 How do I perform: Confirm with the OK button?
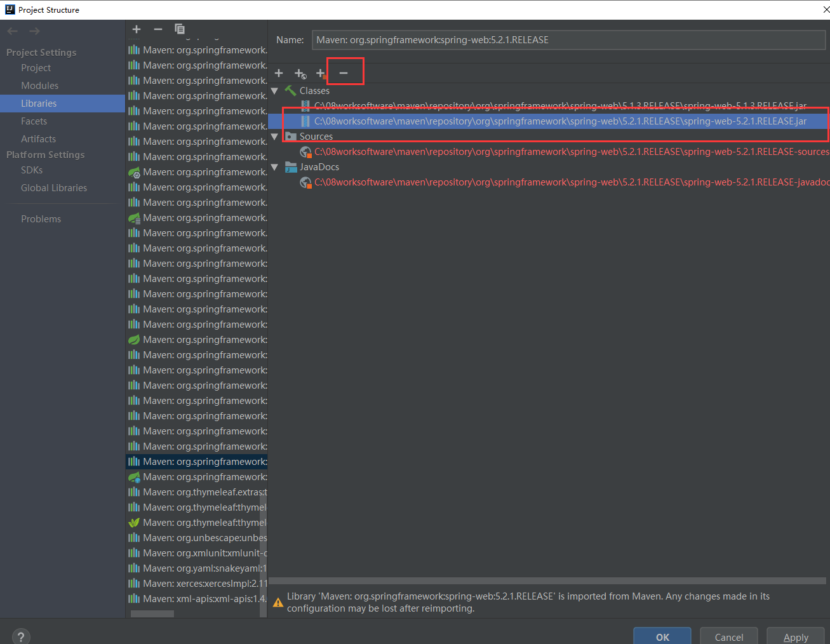tap(662, 636)
